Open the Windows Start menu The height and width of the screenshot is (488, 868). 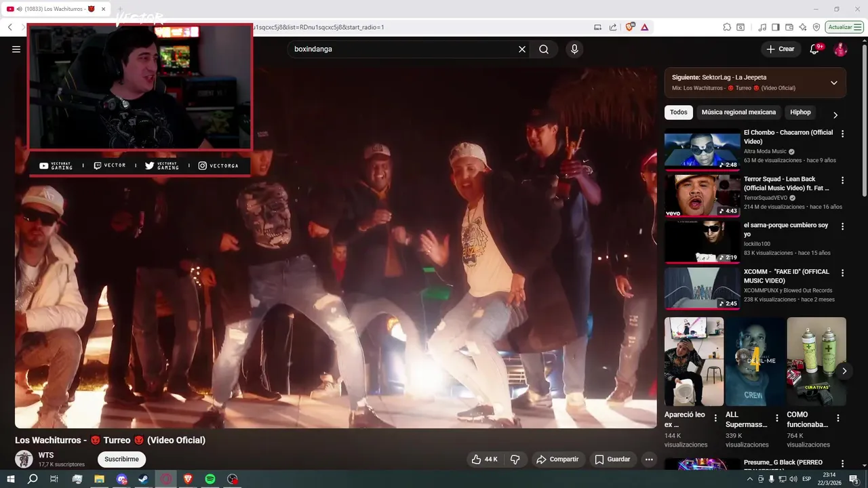10,479
